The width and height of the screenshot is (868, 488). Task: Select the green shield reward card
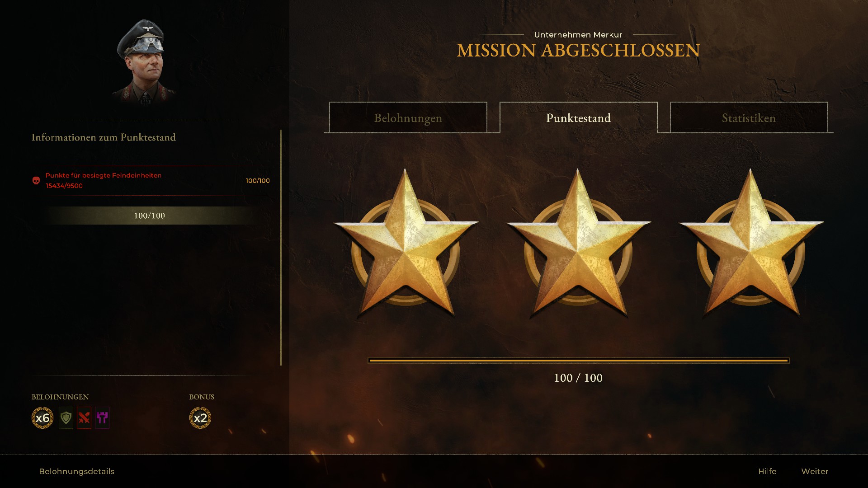click(66, 418)
